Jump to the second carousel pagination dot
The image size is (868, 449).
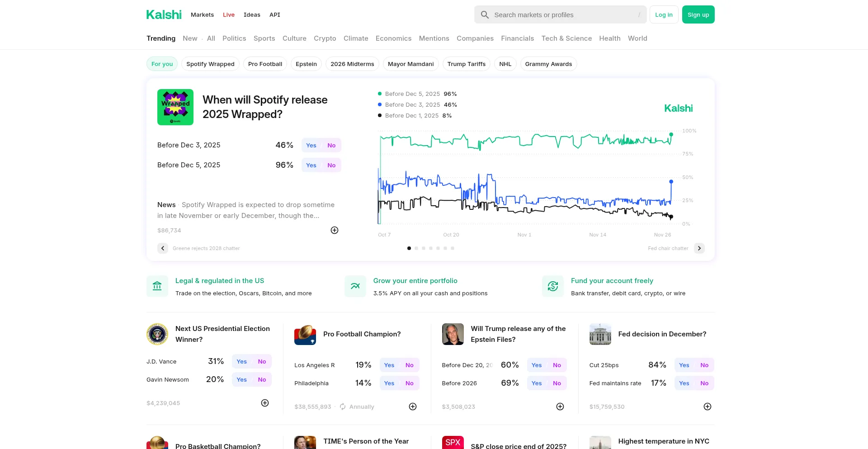click(x=416, y=248)
